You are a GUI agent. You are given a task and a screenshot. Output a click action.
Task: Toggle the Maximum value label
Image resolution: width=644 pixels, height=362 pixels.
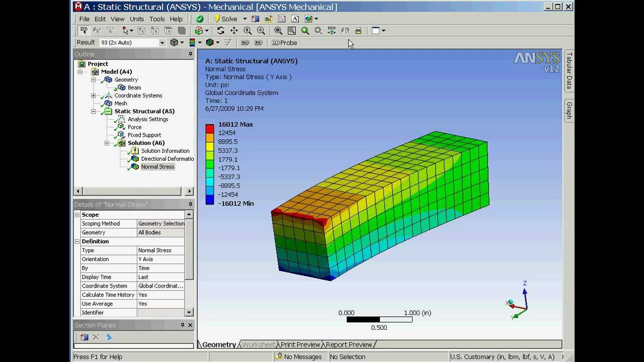[245, 43]
